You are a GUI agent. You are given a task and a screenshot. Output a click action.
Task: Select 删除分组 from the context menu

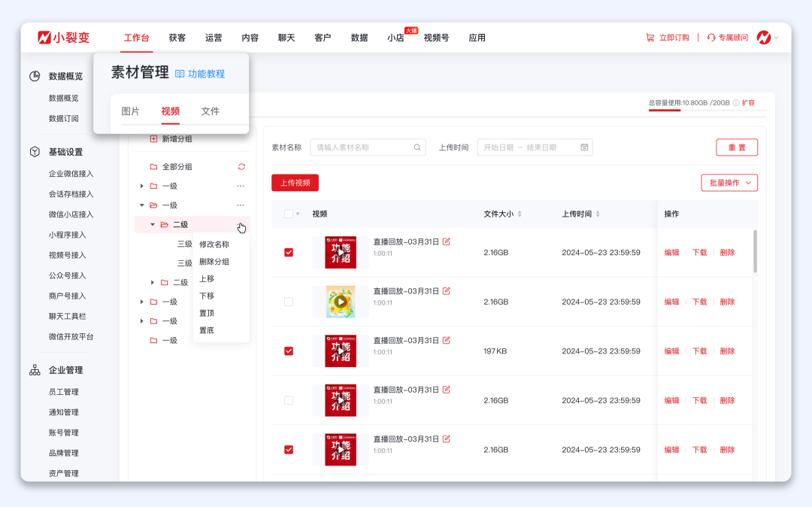[214, 262]
